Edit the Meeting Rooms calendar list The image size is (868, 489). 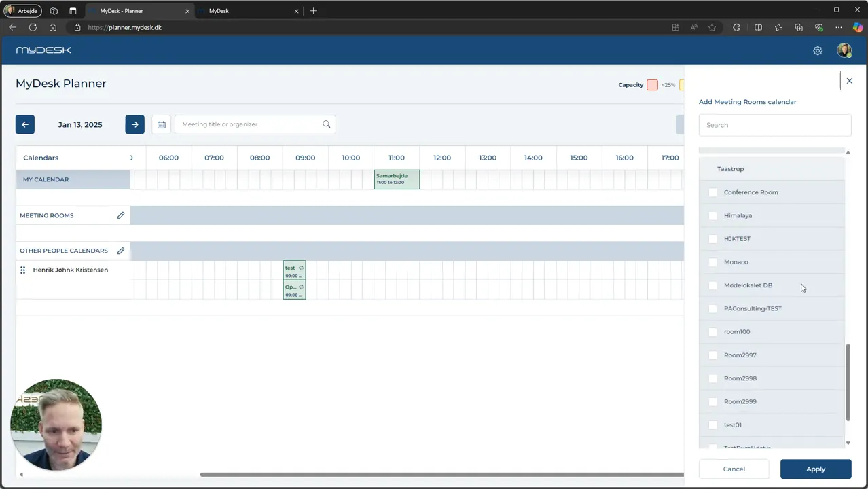point(121,215)
